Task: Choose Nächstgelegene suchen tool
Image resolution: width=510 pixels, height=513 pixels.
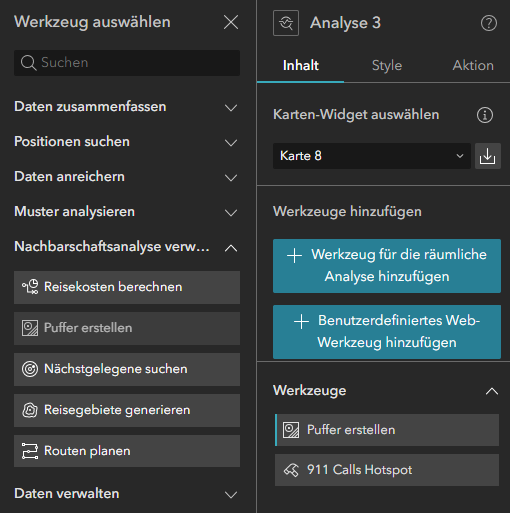Action: (127, 369)
